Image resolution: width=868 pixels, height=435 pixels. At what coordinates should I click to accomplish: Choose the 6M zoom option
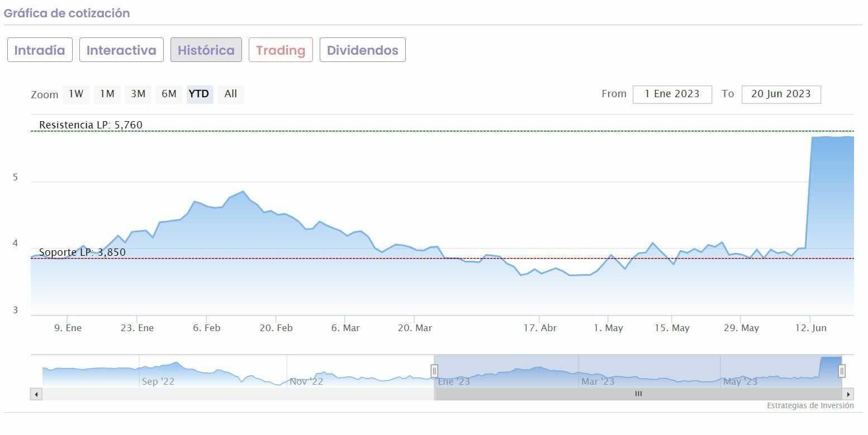169,94
